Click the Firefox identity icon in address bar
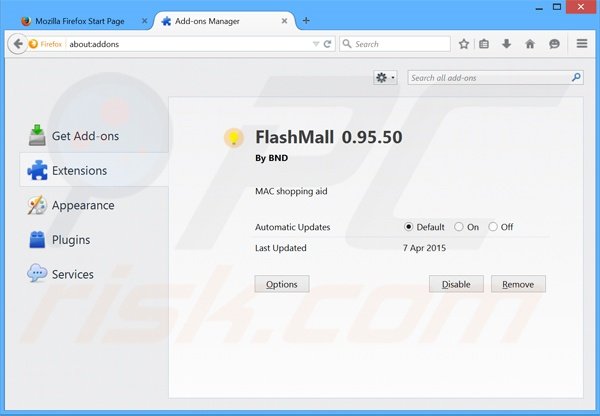 33,44
